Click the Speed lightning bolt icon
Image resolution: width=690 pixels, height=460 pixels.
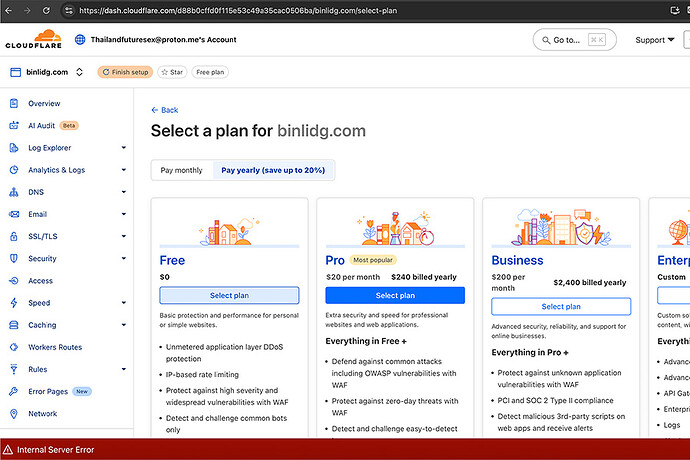click(x=14, y=303)
